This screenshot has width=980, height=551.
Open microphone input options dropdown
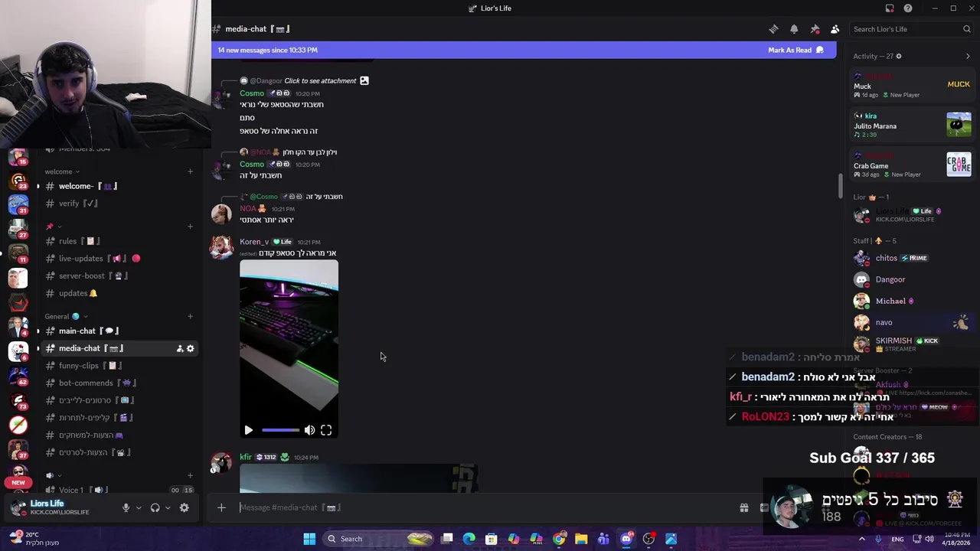(139, 507)
